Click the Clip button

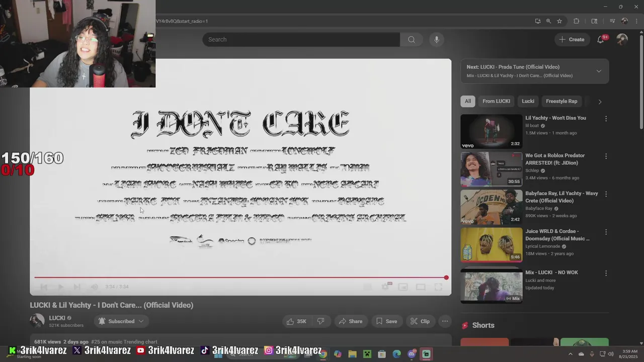pyautogui.click(x=420, y=321)
